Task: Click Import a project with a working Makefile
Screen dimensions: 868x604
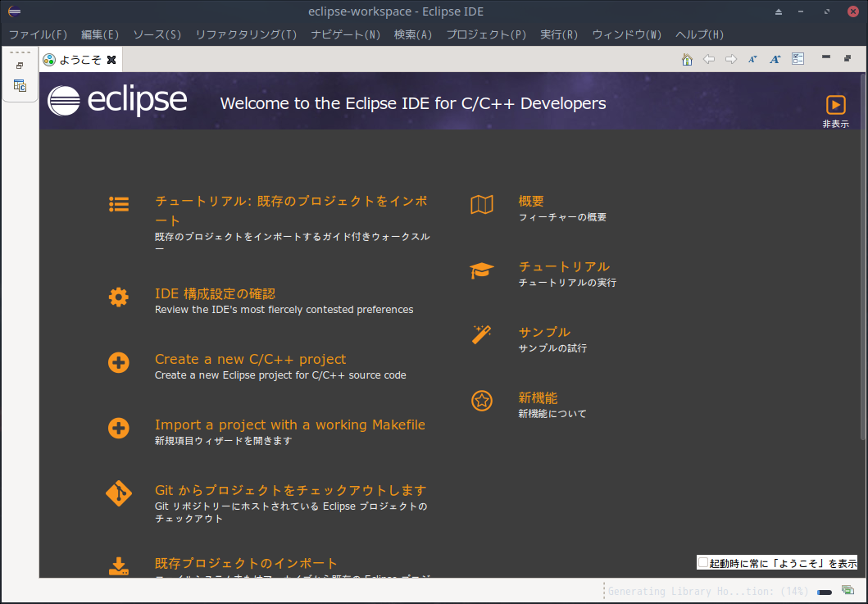Action: click(x=290, y=425)
